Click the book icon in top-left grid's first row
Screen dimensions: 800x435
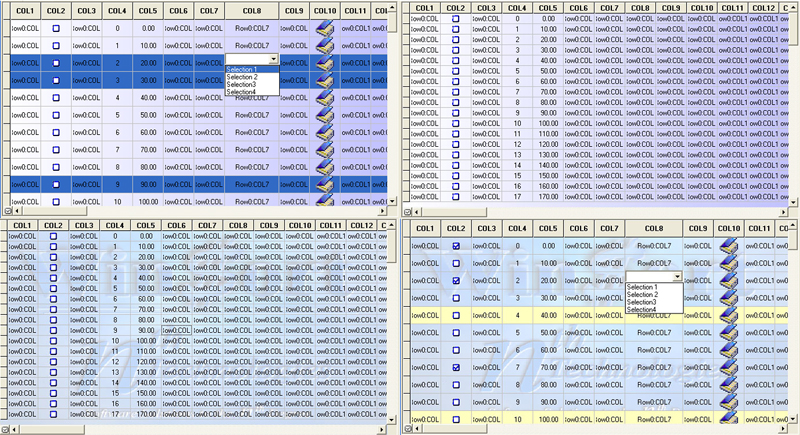pyautogui.click(x=325, y=28)
